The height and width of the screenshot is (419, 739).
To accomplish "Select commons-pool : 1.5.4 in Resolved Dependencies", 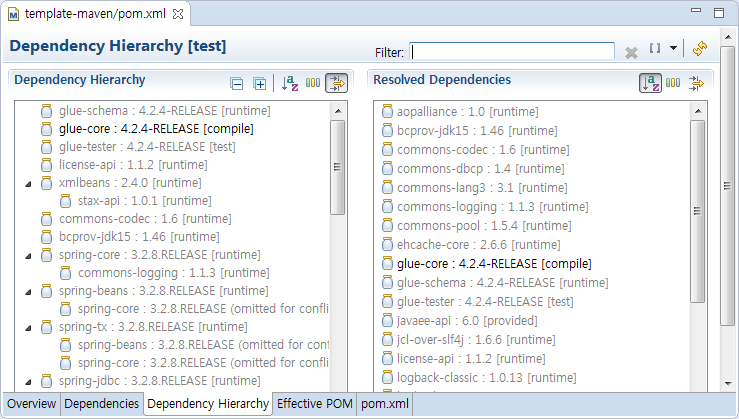I will (x=484, y=226).
